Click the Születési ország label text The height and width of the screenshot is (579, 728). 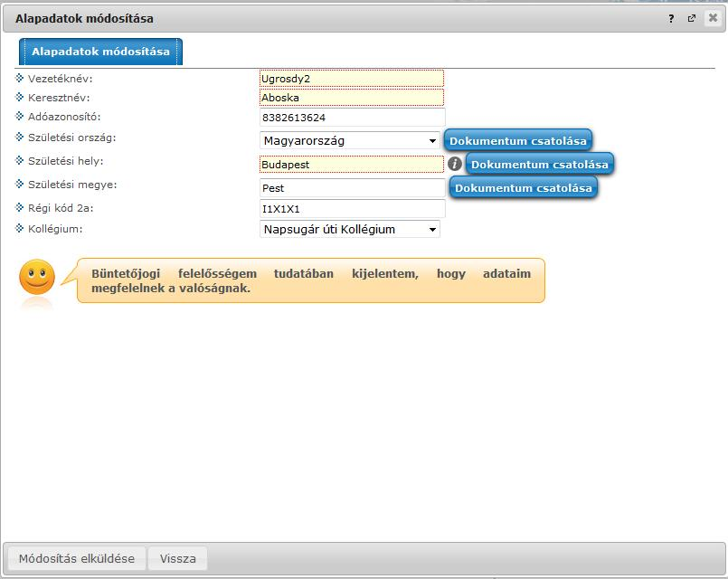(x=72, y=138)
